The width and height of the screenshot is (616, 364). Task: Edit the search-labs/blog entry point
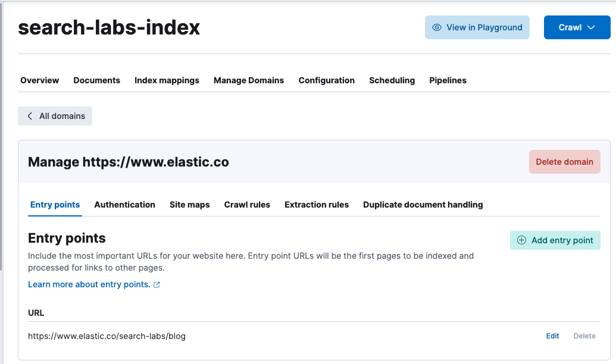pos(552,336)
